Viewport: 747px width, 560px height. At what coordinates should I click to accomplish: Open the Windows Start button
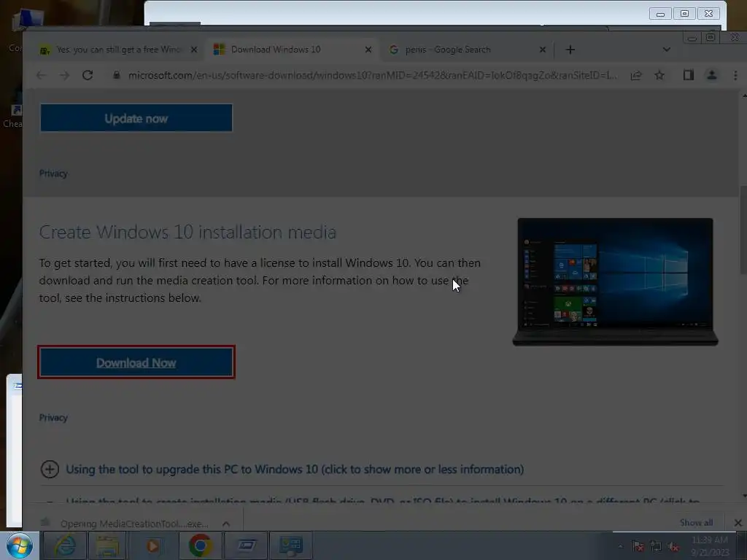click(x=20, y=545)
